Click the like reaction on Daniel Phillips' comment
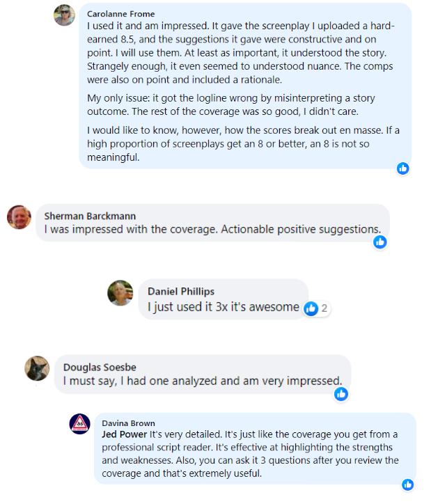 click(x=311, y=308)
